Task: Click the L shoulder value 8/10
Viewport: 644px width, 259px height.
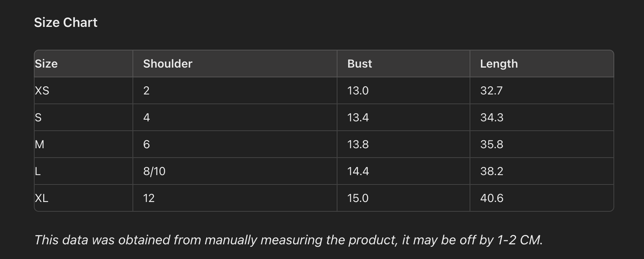Action: pos(154,171)
